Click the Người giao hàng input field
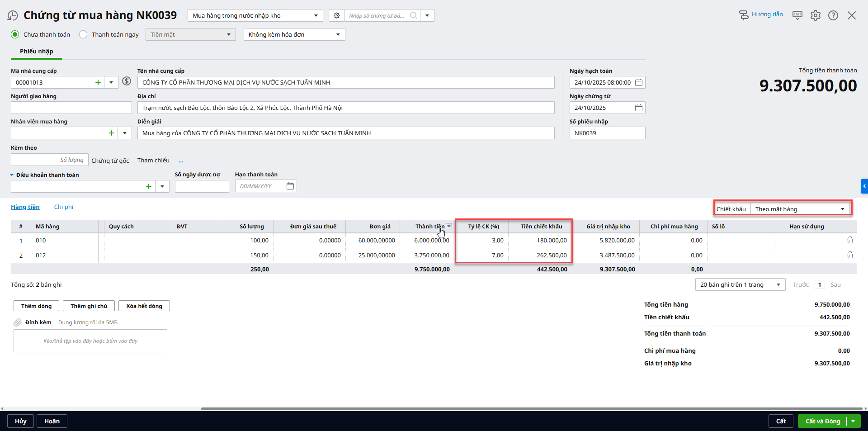The width and height of the screenshot is (868, 431). 71,108
